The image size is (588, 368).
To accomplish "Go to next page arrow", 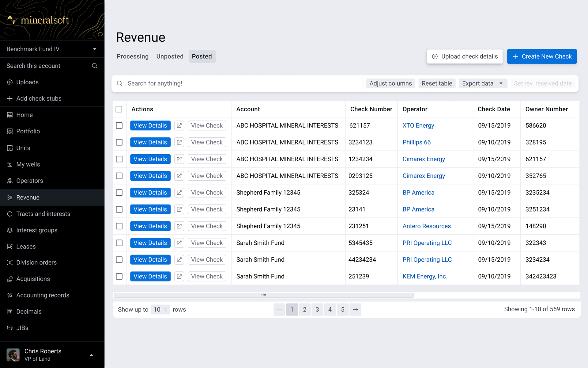I will 355,309.
